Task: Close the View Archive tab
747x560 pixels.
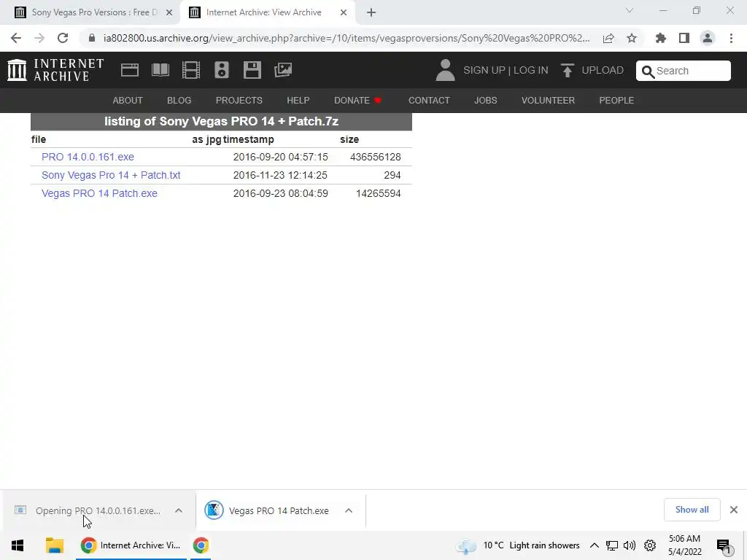Action: 344,12
